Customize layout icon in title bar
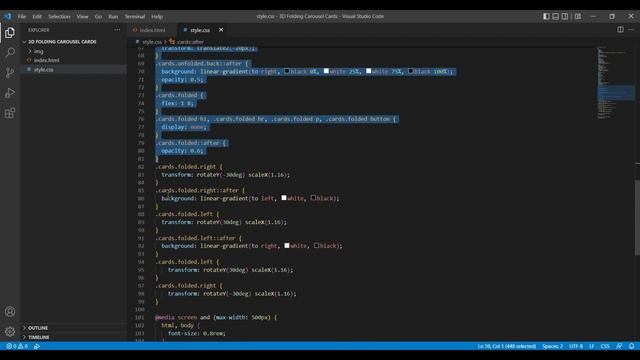Image resolution: width=640 pixels, height=360 pixels. point(578,16)
